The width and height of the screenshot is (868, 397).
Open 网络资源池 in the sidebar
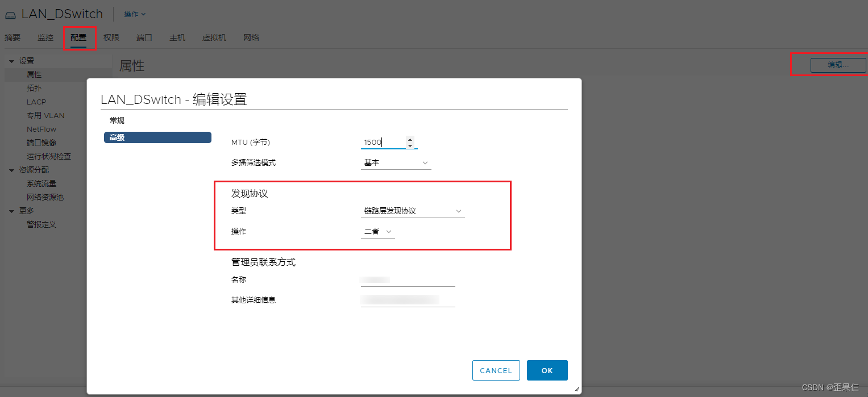[45, 197]
